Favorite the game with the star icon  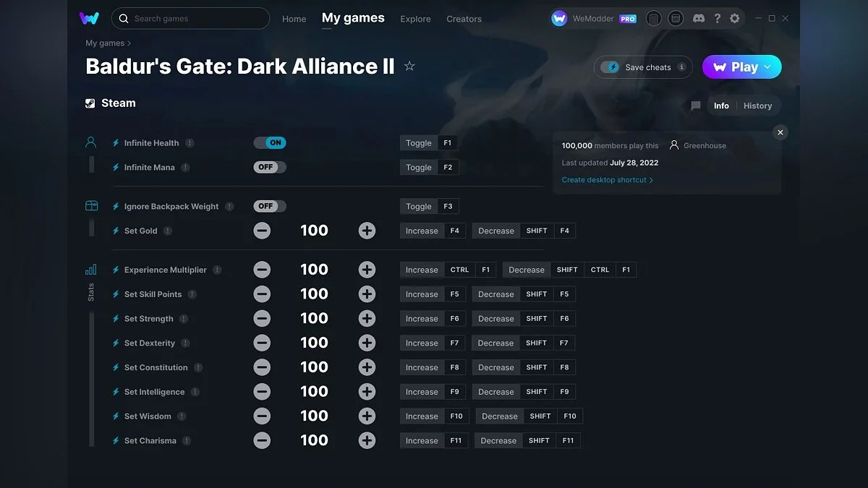click(x=409, y=67)
